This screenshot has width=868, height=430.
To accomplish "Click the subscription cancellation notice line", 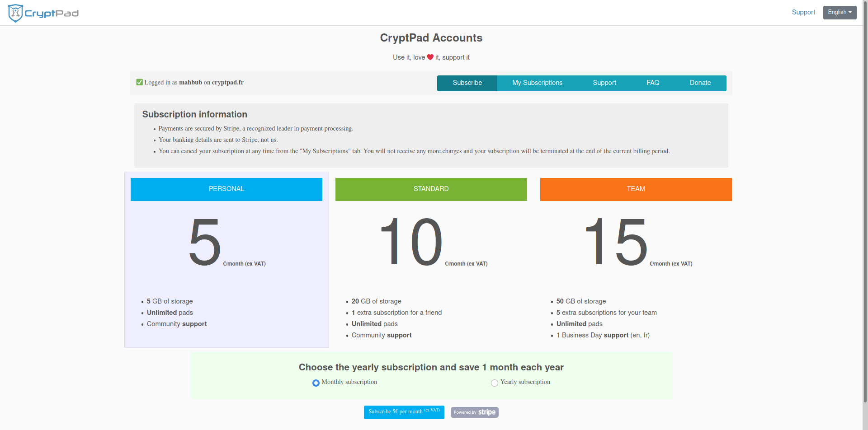I will (x=414, y=151).
